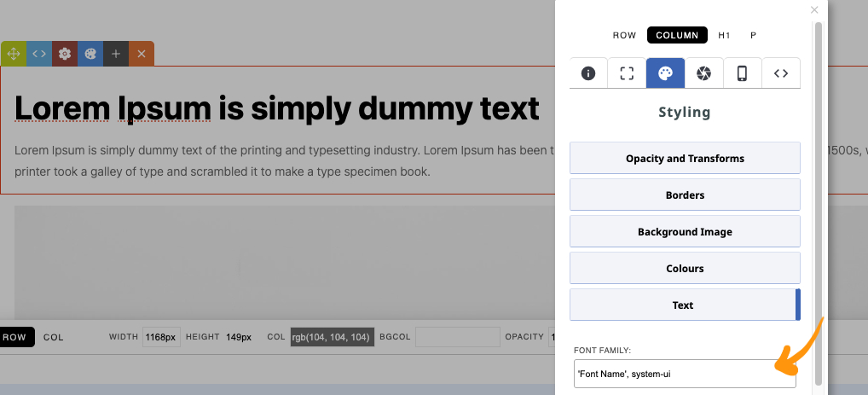Delete the block with the orange X icon

pos(142,54)
